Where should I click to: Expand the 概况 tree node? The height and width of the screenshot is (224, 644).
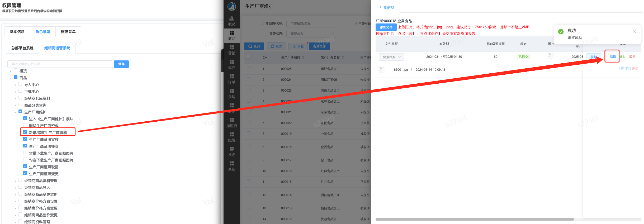point(11,71)
